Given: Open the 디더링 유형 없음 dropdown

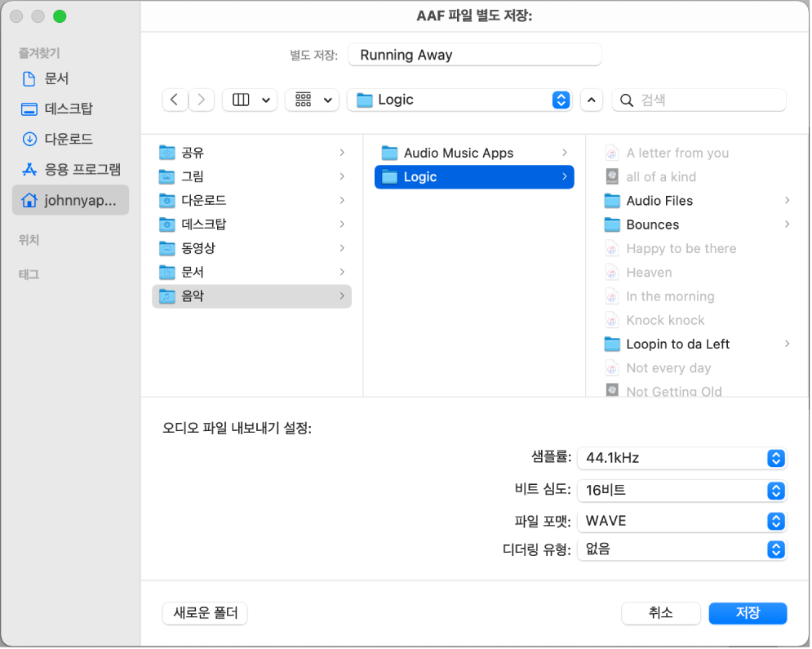Looking at the screenshot, I should click(x=682, y=549).
